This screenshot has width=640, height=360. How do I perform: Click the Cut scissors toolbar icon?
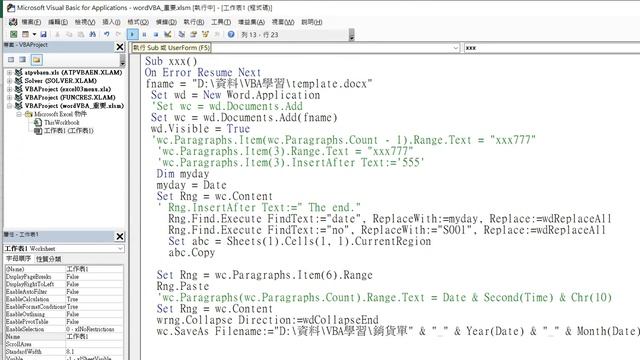[x=58, y=35]
